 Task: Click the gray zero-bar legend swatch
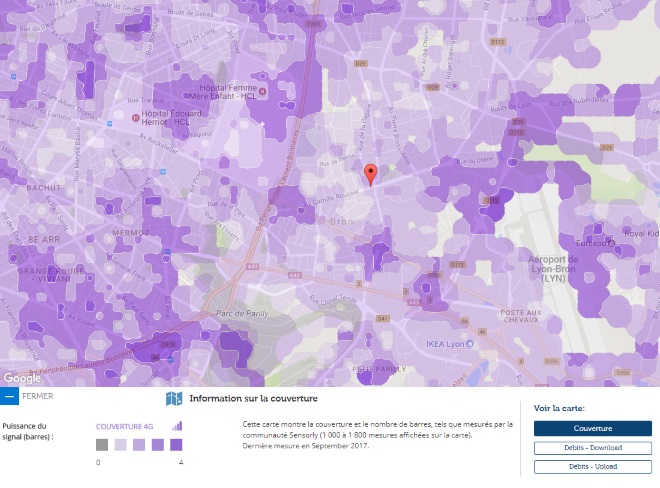pyautogui.click(x=102, y=445)
